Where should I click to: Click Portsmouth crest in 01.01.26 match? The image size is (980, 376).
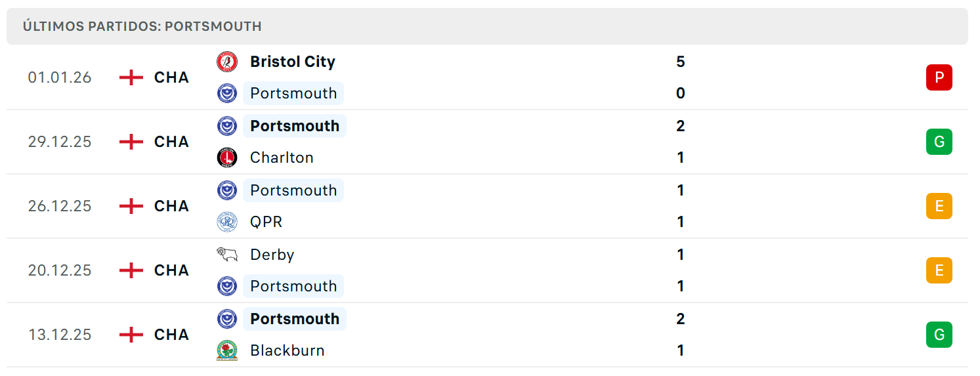click(227, 93)
